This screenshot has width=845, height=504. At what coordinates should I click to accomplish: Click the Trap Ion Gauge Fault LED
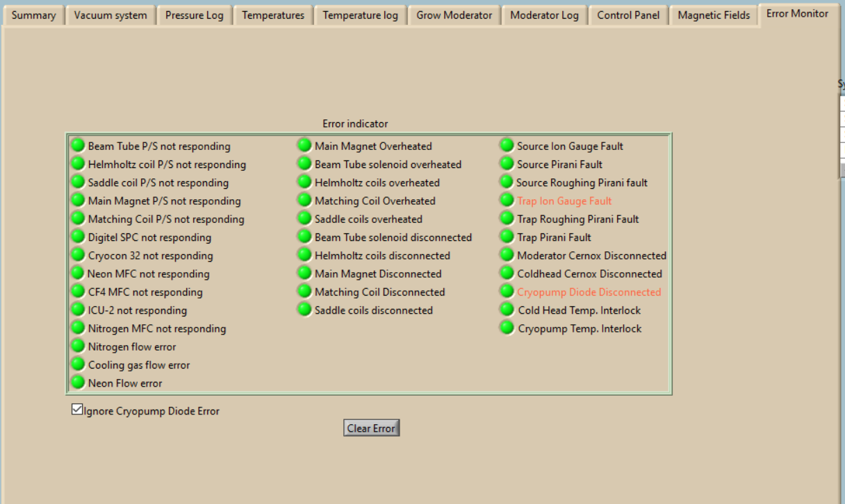[507, 200]
